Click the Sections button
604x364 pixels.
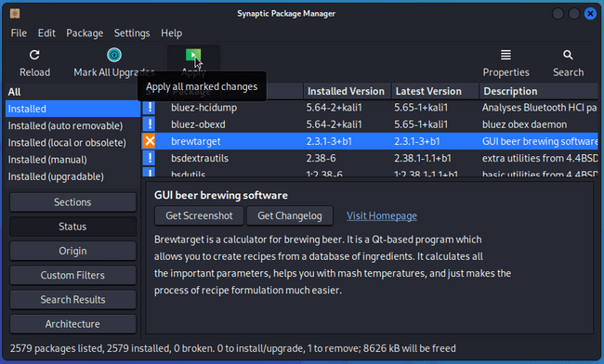[x=72, y=202]
